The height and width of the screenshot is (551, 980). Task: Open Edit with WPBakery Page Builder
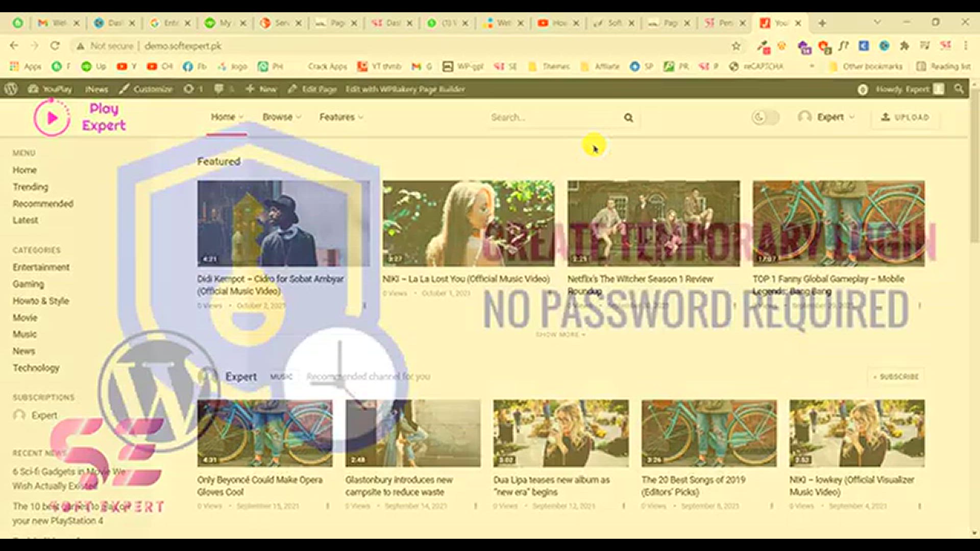[x=405, y=89]
